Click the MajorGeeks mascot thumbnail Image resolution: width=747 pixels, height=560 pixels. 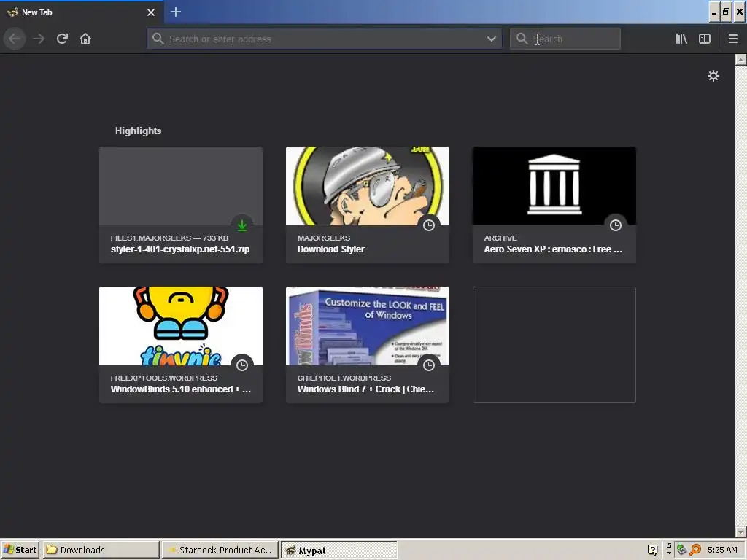coord(368,186)
